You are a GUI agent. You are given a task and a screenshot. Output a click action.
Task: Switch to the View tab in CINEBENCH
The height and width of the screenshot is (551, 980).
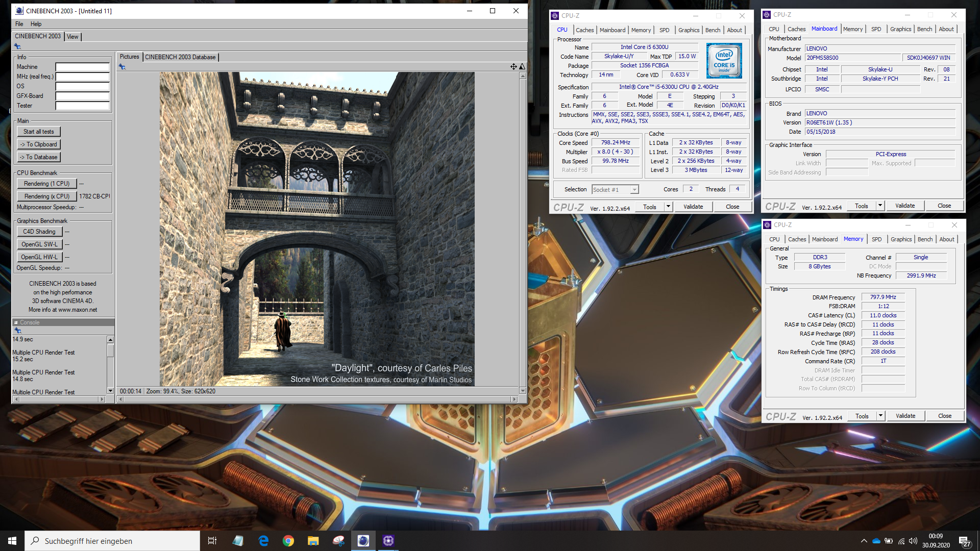click(73, 37)
